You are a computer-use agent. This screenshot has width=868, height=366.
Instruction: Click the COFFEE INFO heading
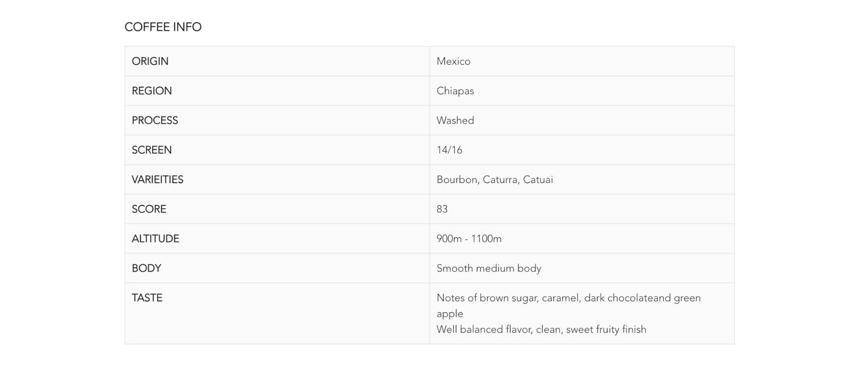point(163,27)
